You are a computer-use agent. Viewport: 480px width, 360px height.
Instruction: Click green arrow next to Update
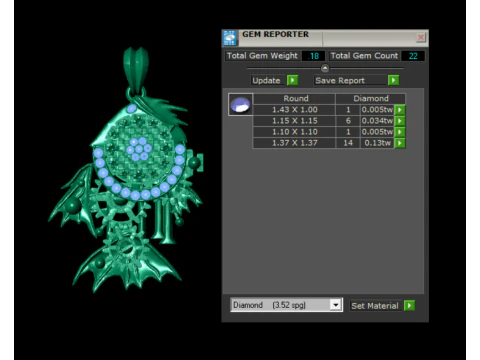292,80
